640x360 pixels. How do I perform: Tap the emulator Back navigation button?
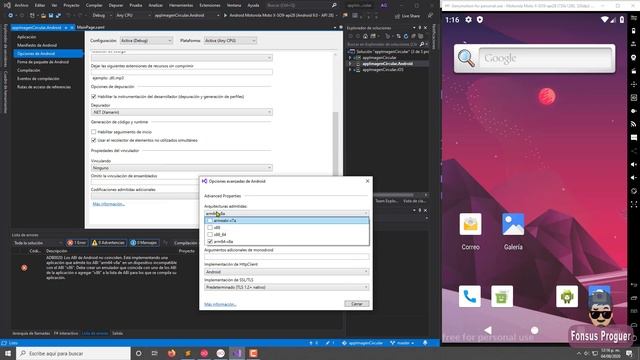click(x=488, y=330)
